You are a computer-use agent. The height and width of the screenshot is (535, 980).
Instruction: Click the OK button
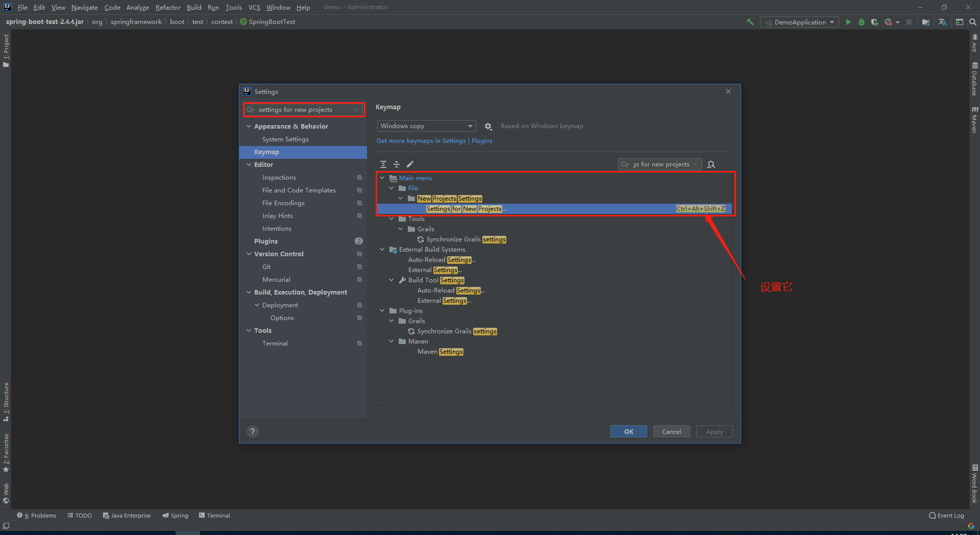pos(629,431)
